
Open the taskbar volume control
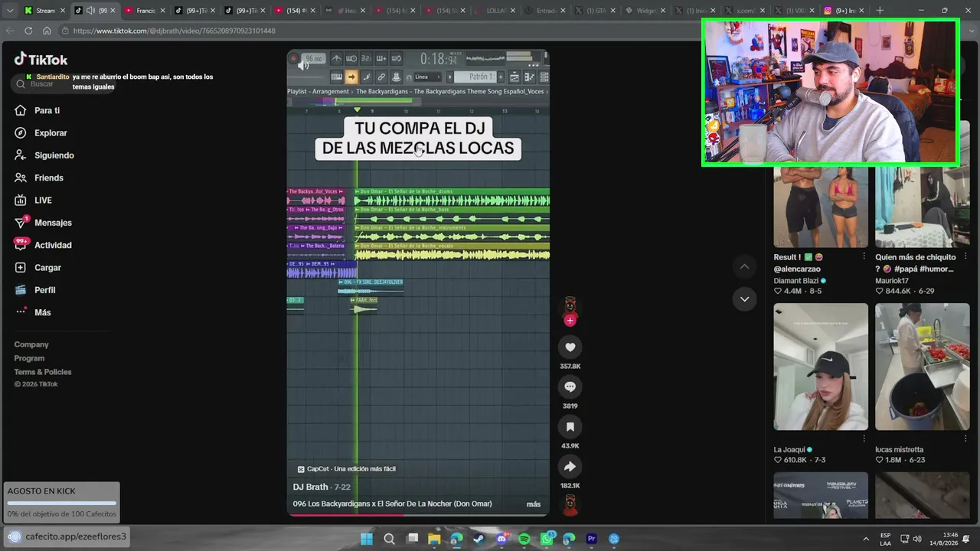click(x=917, y=539)
